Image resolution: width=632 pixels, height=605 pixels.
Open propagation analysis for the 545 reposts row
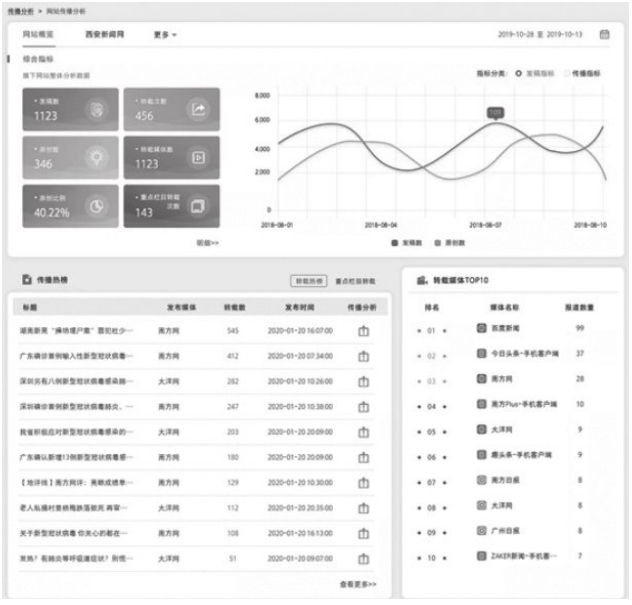pos(364,331)
